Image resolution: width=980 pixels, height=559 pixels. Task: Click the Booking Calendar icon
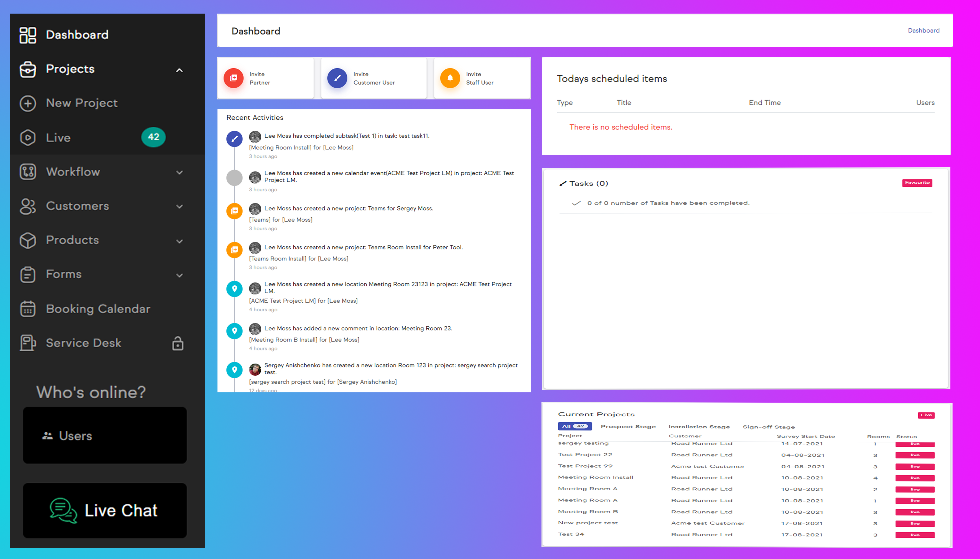coord(28,309)
